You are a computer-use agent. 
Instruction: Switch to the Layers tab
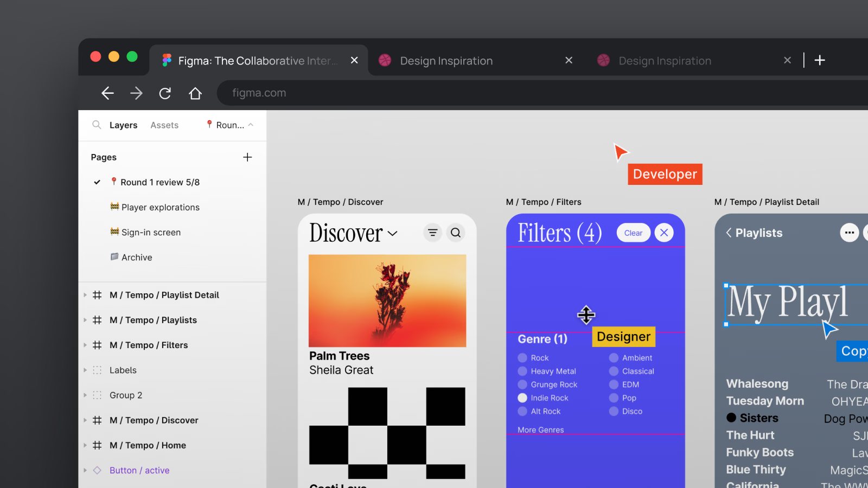(x=123, y=125)
